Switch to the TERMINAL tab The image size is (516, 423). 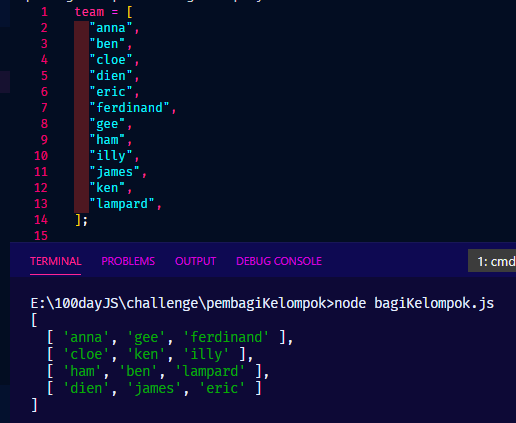pos(56,261)
